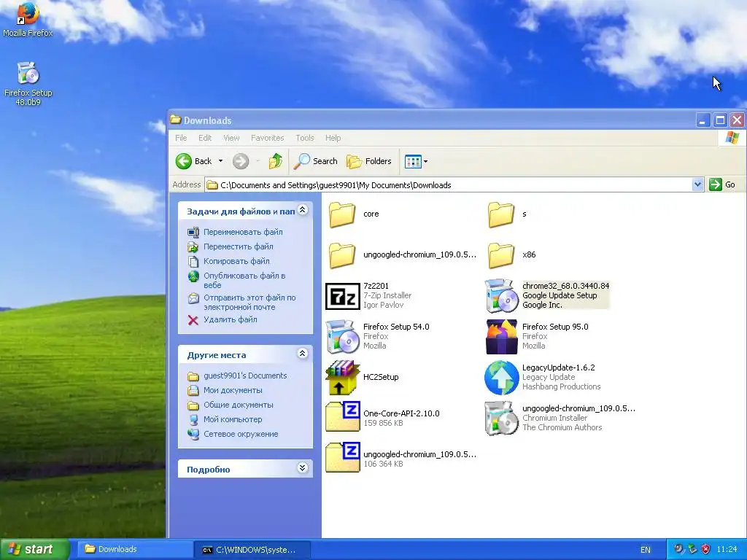Open the Help menu
This screenshot has height=560, width=747.
click(x=333, y=138)
